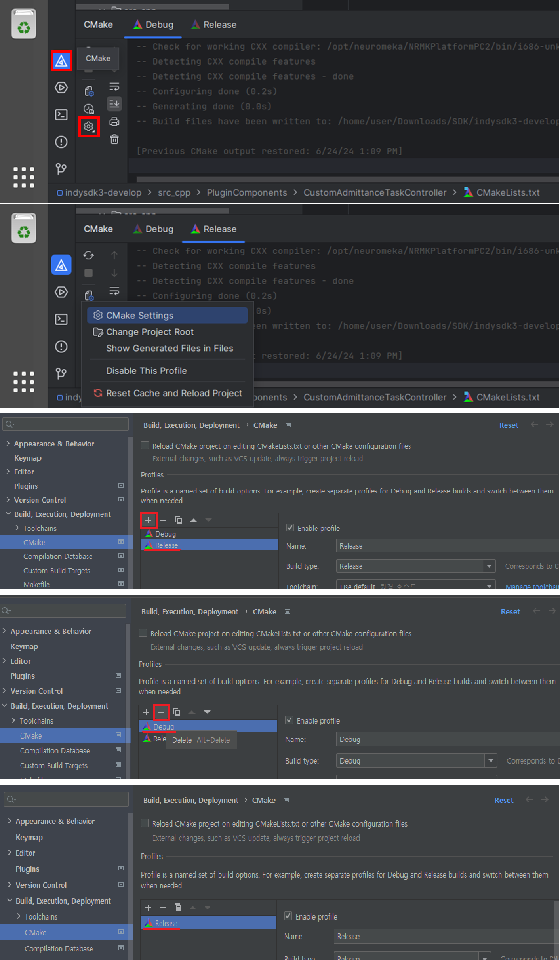
Task: Click Back arrow beside Reset in Debug-highlighted settings
Action: [536, 611]
